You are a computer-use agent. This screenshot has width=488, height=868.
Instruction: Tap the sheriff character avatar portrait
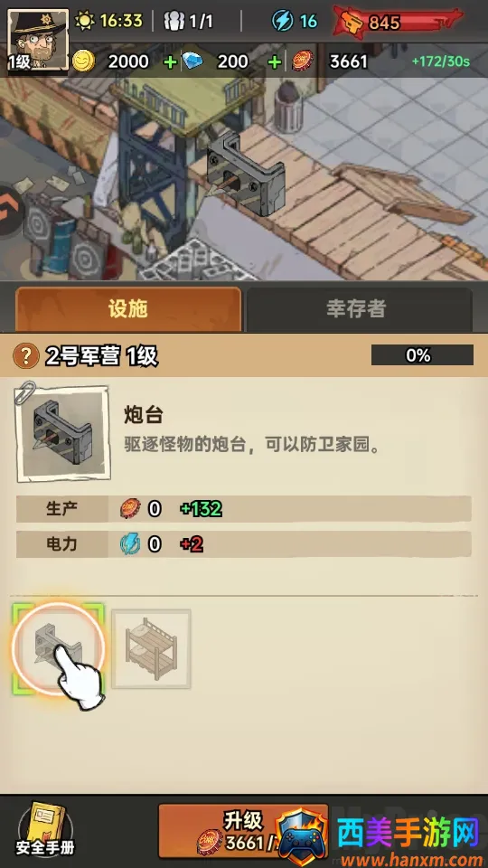pyautogui.click(x=38, y=39)
